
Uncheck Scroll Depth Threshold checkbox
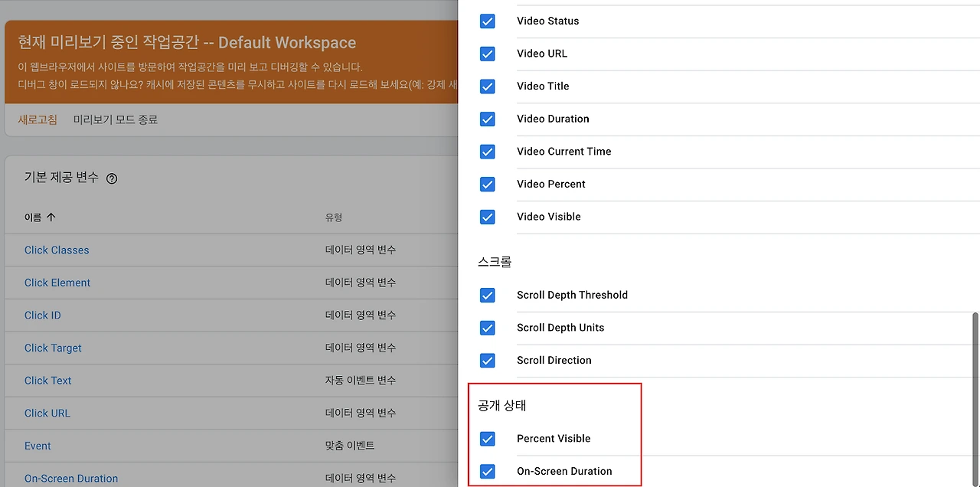[x=488, y=295]
